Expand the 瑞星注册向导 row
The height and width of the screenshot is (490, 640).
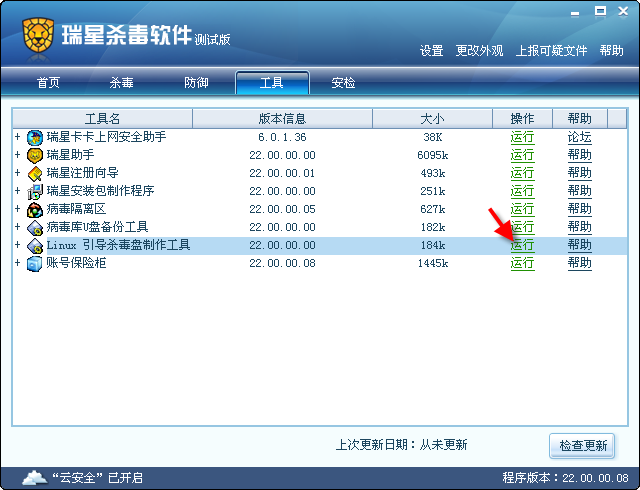tap(18, 172)
